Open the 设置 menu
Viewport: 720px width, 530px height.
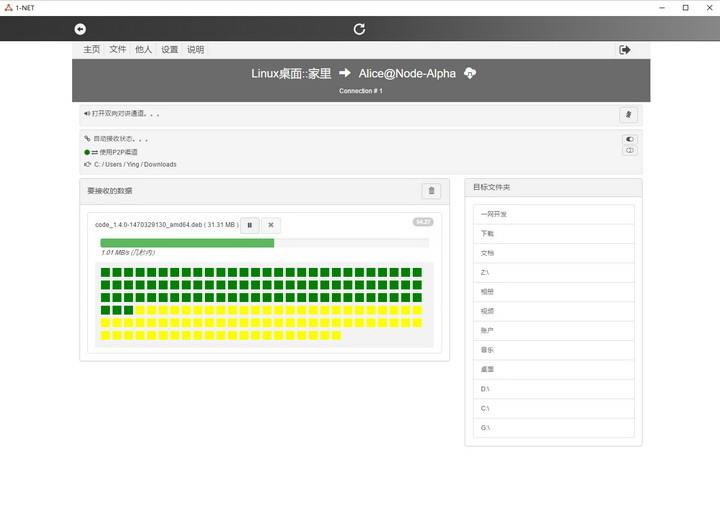170,49
